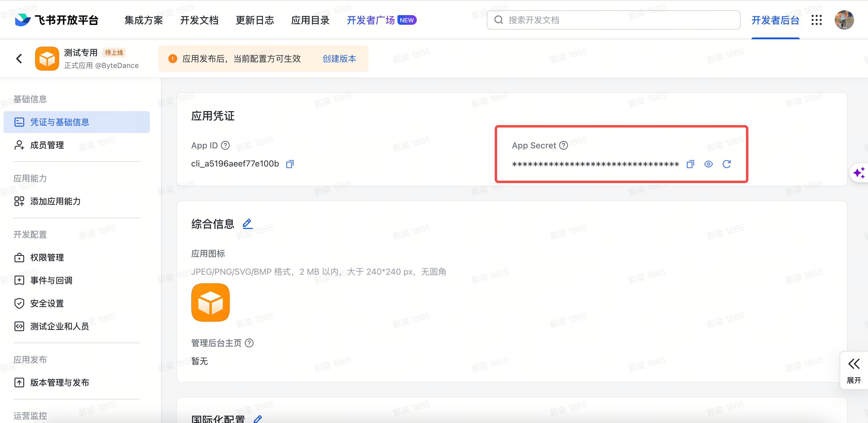The image size is (868, 423).
Task: Click the 应用图标 field label
Action: tap(208, 253)
